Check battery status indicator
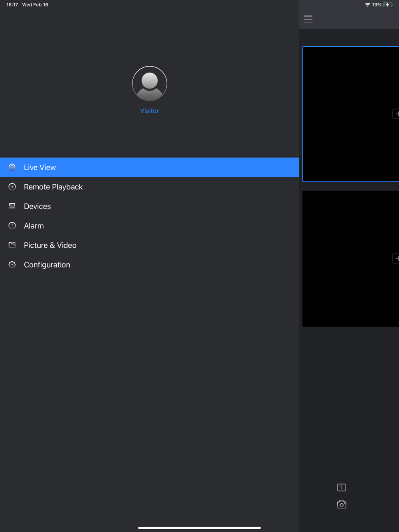 pyautogui.click(x=388, y=5)
